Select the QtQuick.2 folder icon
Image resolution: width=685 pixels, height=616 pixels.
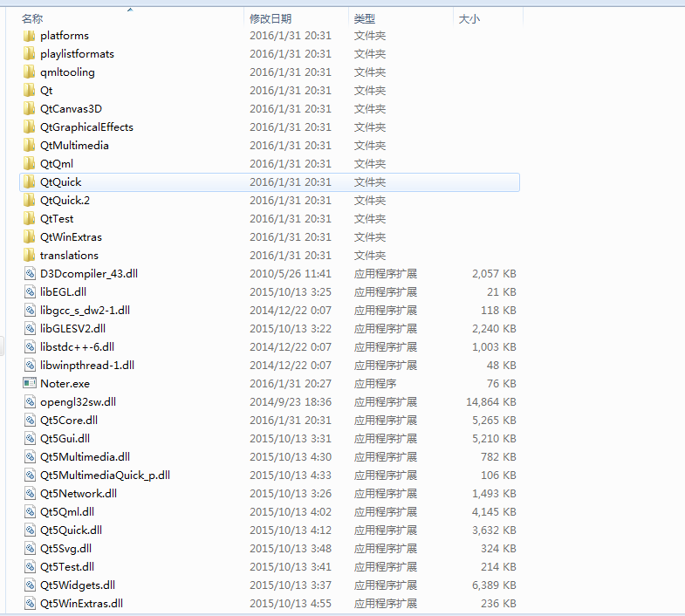pyautogui.click(x=29, y=201)
